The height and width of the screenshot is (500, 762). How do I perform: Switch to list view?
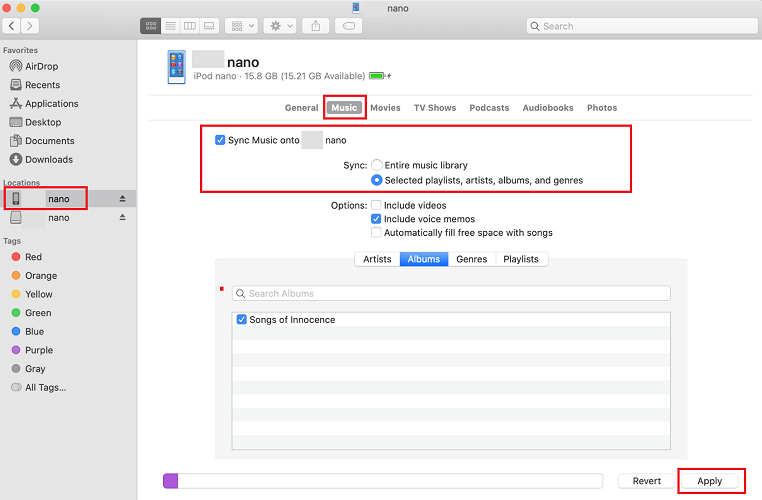tap(170, 26)
